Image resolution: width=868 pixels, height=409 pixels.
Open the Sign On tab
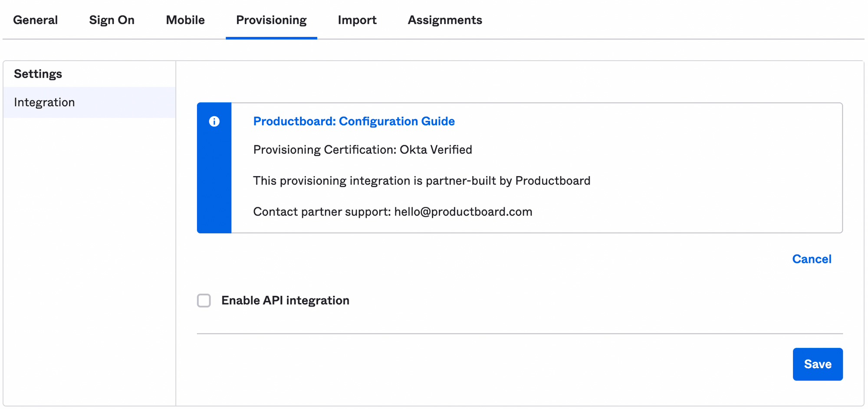click(x=112, y=20)
